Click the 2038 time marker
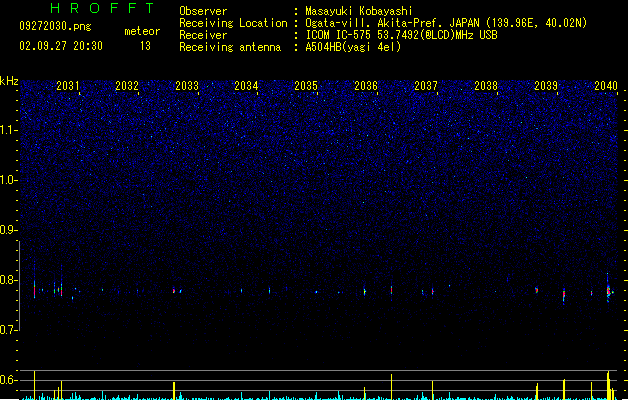This screenshot has width=629, height=400. click(486, 86)
